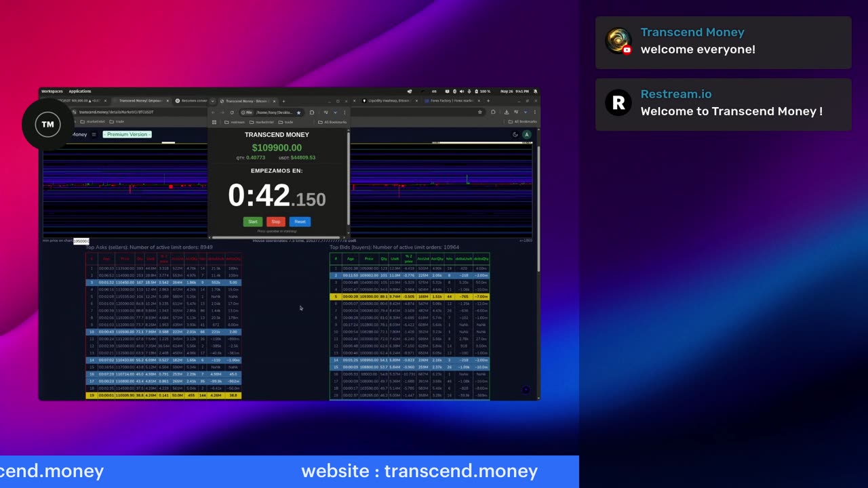This screenshot has width=868, height=488.
Task: Click min price on chart input field
Action: (x=81, y=241)
